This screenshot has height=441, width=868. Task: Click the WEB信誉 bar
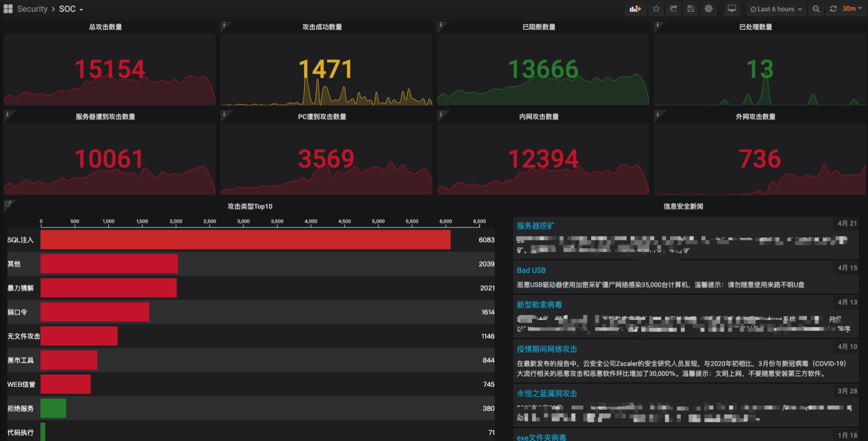[x=66, y=384]
